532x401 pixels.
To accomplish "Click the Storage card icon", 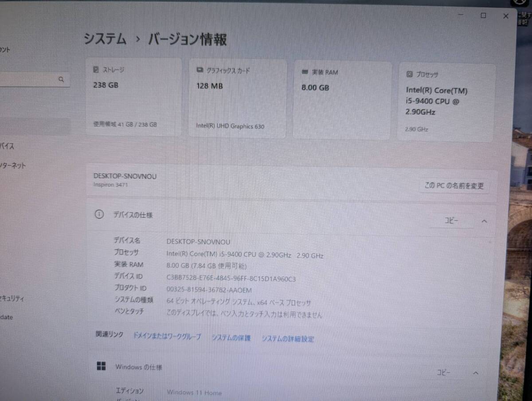I will 96,70.
